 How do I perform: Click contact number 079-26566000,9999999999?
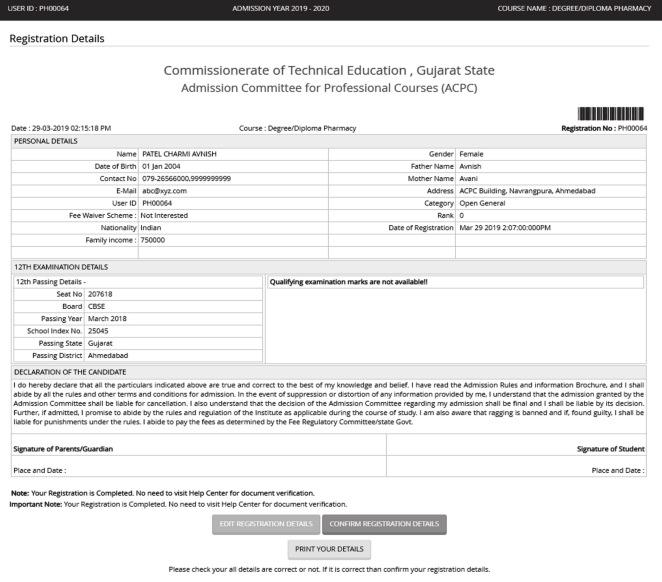coord(187,179)
